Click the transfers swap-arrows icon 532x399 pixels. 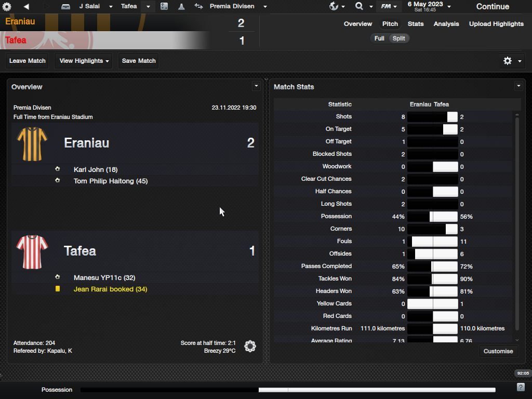click(198, 6)
